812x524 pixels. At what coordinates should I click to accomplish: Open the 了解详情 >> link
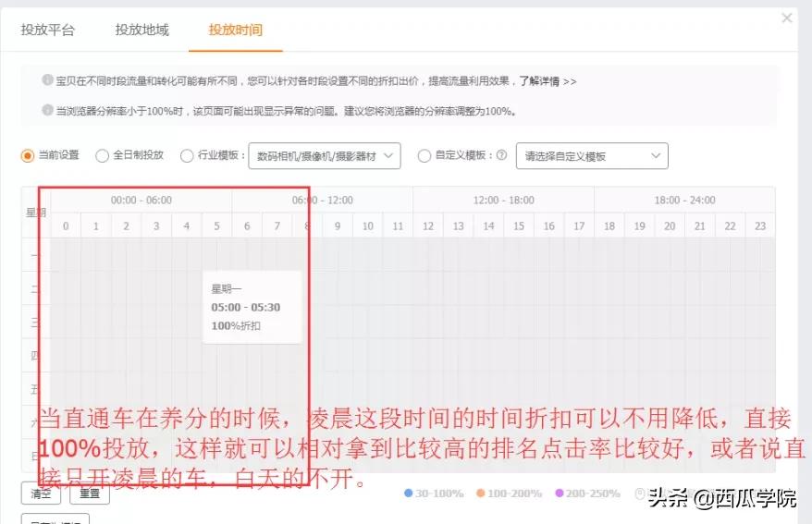point(547,81)
